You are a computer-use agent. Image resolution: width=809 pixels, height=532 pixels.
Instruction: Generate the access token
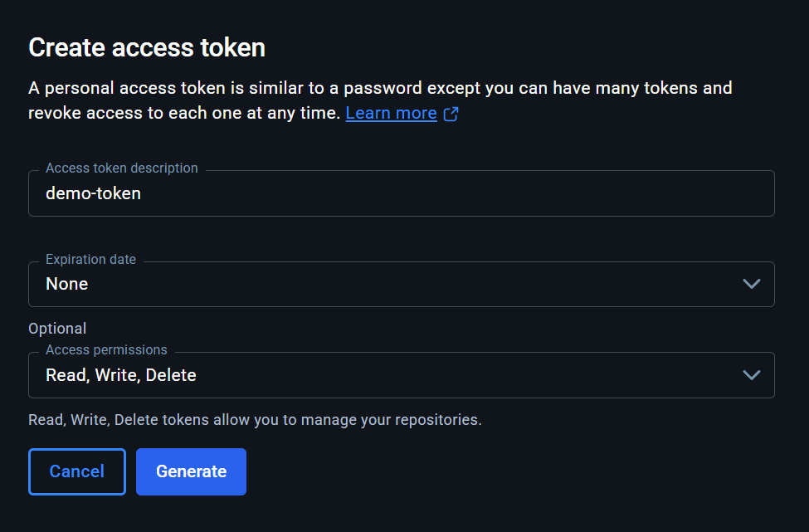click(x=191, y=471)
